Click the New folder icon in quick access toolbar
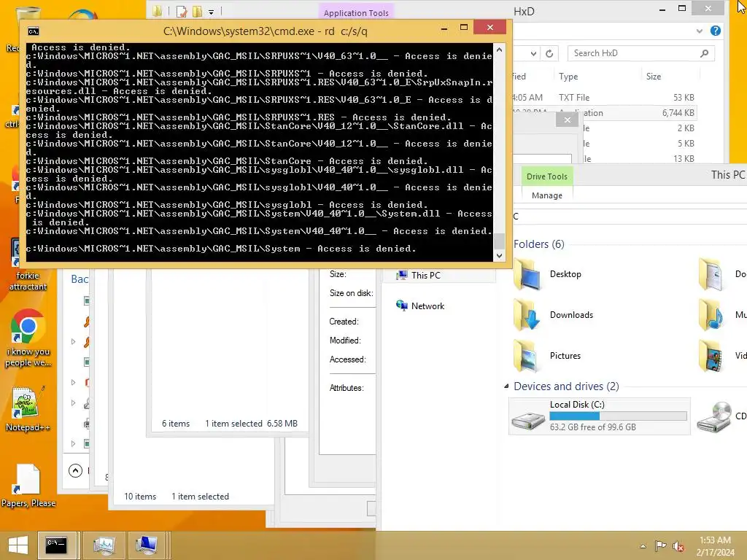Screen dimensions: 747x560 click(197, 11)
